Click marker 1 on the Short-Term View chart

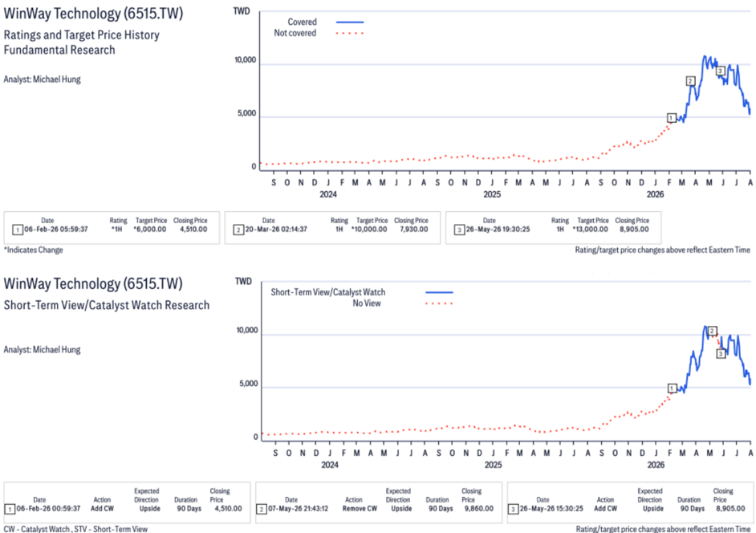click(672, 389)
